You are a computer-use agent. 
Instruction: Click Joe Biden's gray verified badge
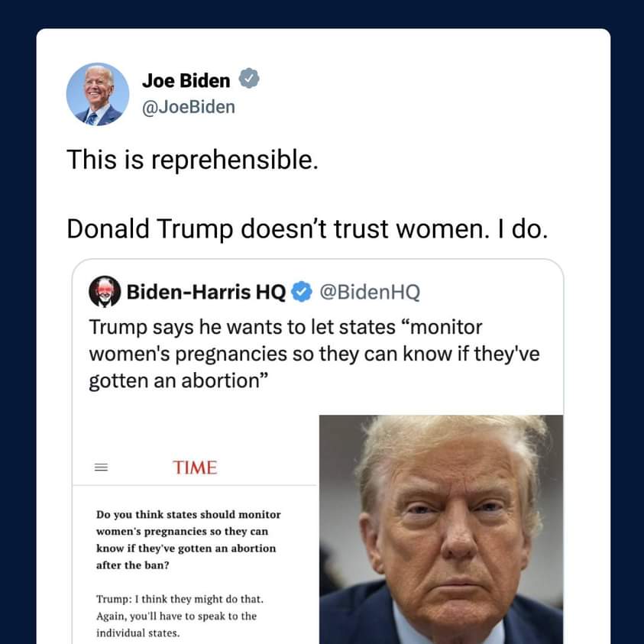(x=249, y=79)
